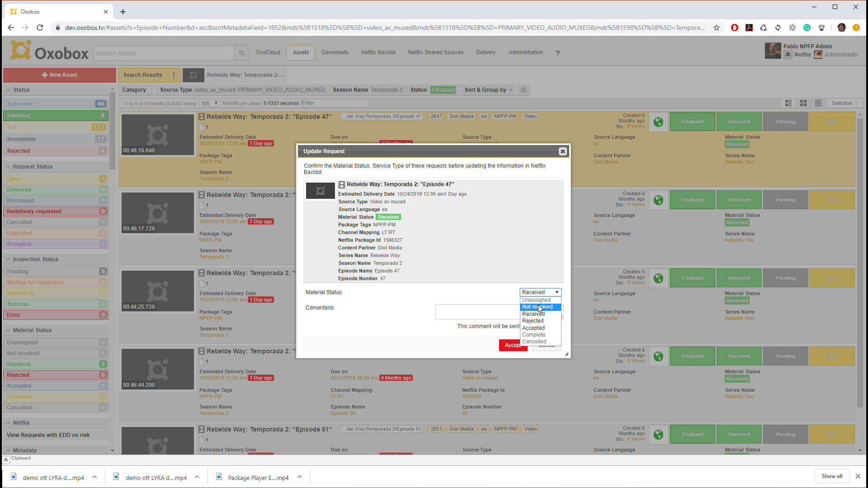Select Rejected in status list
Screen dimensions: 868x488
(x=541, y=321)
